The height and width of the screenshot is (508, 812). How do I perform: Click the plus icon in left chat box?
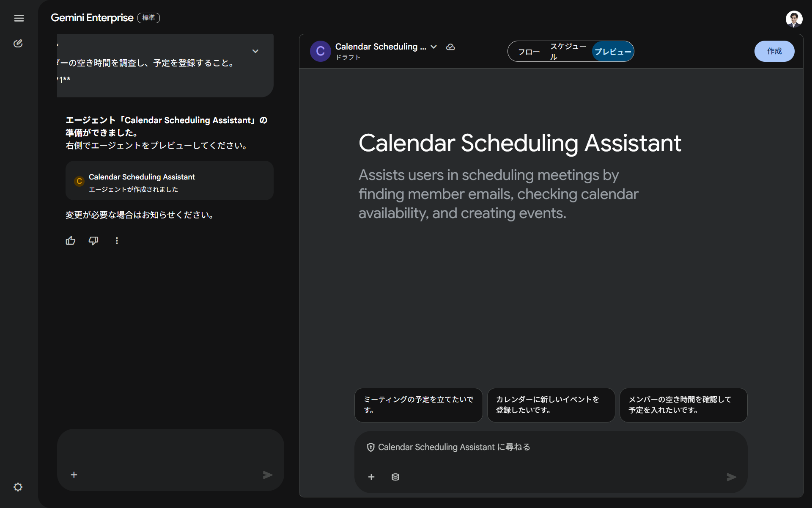[74, 475]
